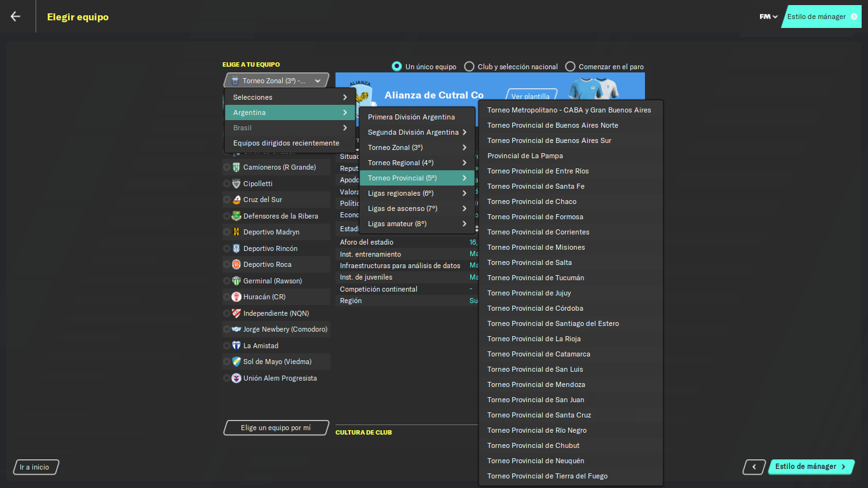Expand the Ligas de ascenso (7º) submenu
Image resolution: width=868 pixels, height=488 pixels.
[417, 208]
